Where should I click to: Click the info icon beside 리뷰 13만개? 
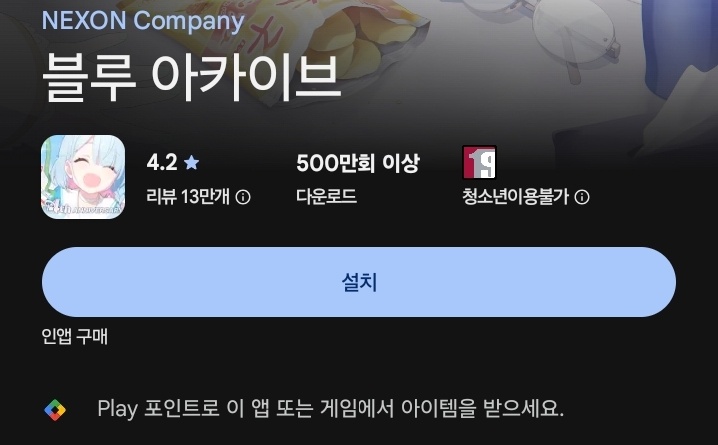point(243,197)
